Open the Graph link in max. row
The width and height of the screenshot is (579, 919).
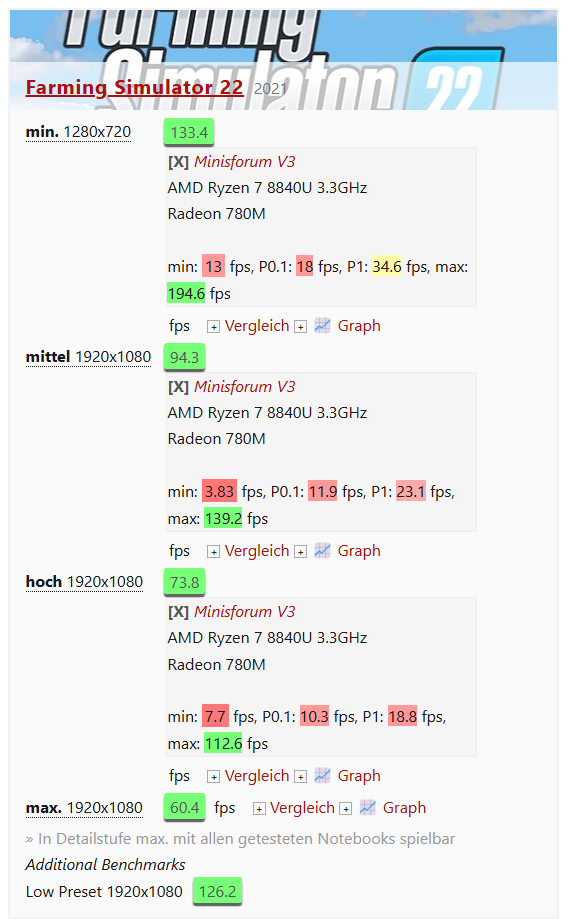click(404, 807)
